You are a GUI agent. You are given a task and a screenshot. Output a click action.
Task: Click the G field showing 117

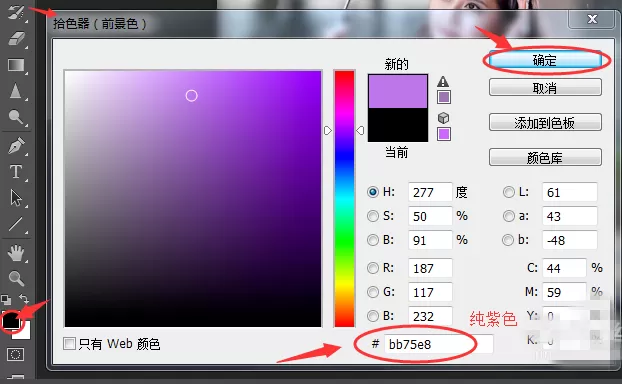[430, 292]
